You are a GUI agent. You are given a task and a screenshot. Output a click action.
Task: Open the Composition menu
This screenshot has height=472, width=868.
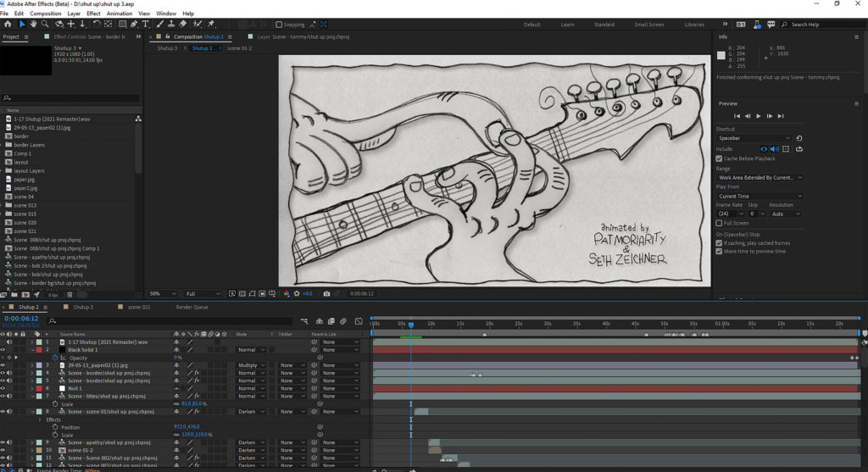coord(46,14)
